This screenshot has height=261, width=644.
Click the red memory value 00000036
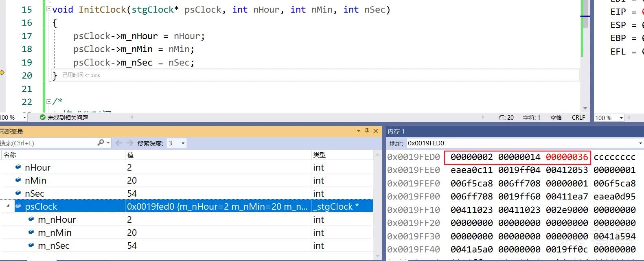[x=567, y=157]
